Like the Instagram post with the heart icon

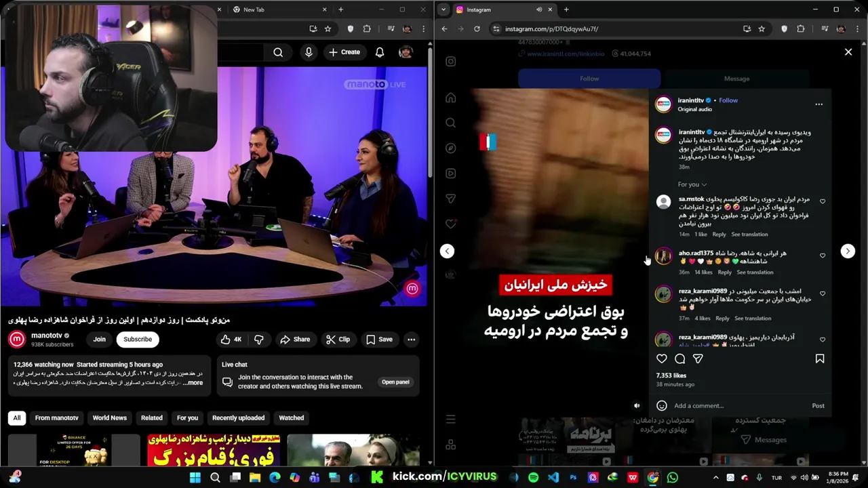(662, 359)
